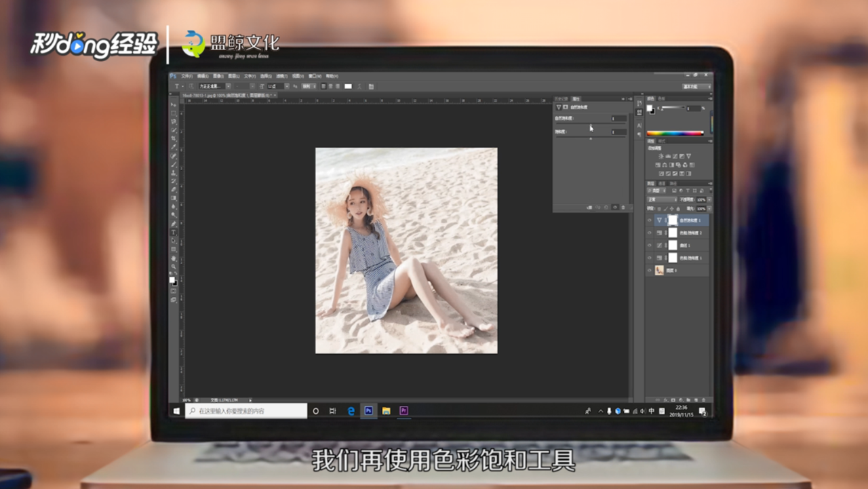Viewport: 868px width, 489px height.
Task: Hide the 图层 0 layer
Action: coord(649,270)
